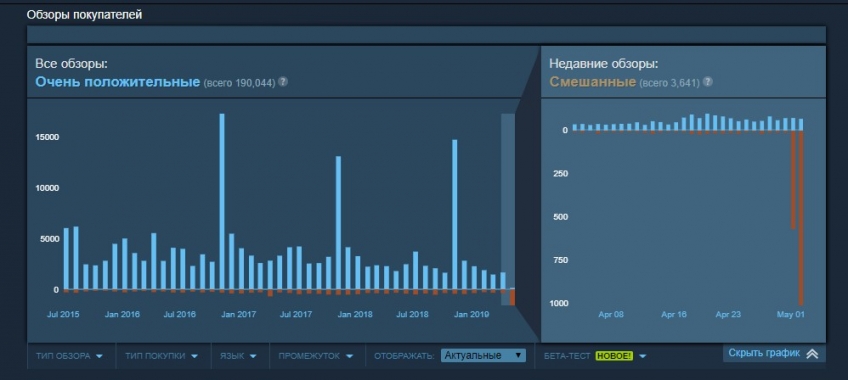Click the tallest positive bar before Jan 2017

point(222,202)
